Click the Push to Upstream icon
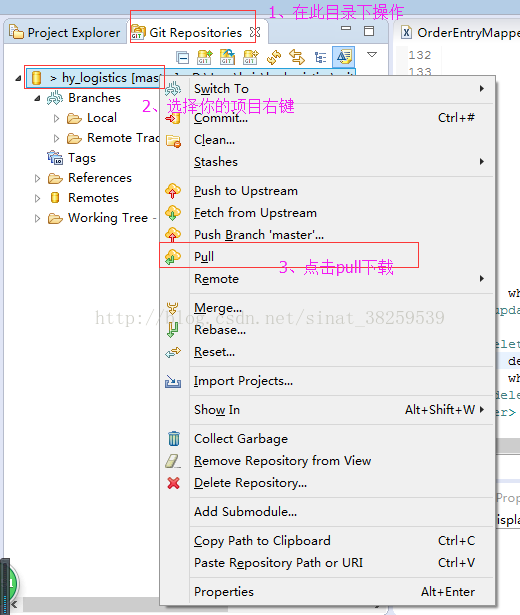520x615 pixels. (x=173, y=191)
